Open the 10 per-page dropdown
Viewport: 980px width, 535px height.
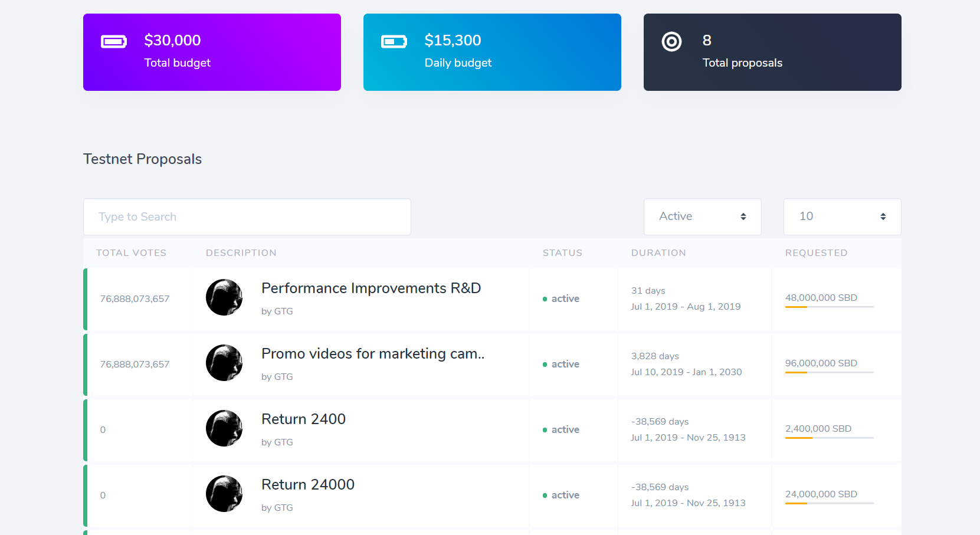click(x=843, y=216)
